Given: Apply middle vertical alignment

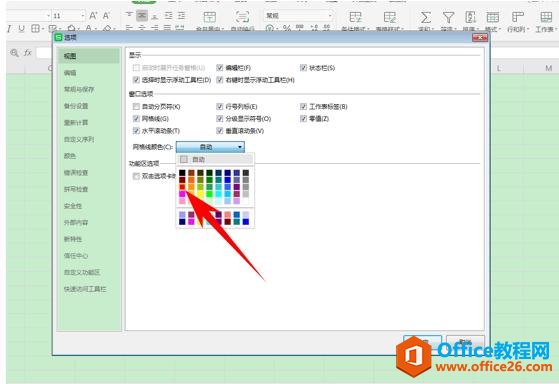Looking at the screenshot, I should coord(142,15).
